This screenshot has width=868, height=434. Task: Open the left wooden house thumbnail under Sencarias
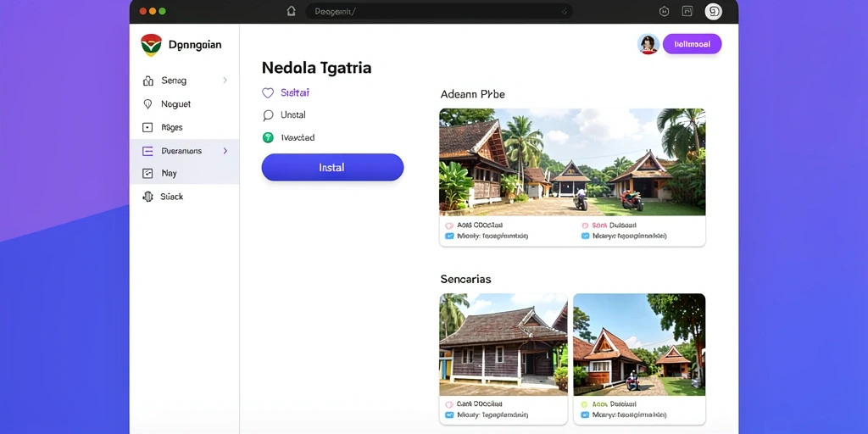(504, 344)
